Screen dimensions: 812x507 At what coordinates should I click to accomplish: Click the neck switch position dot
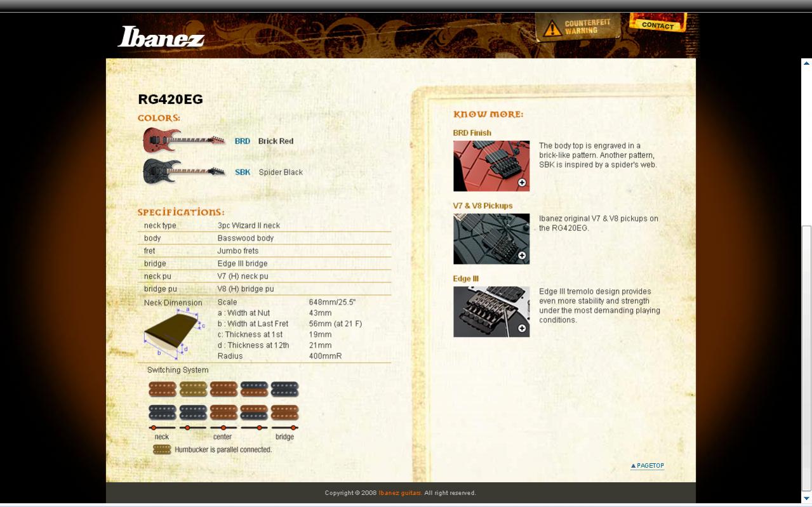(x=154, y=428)
